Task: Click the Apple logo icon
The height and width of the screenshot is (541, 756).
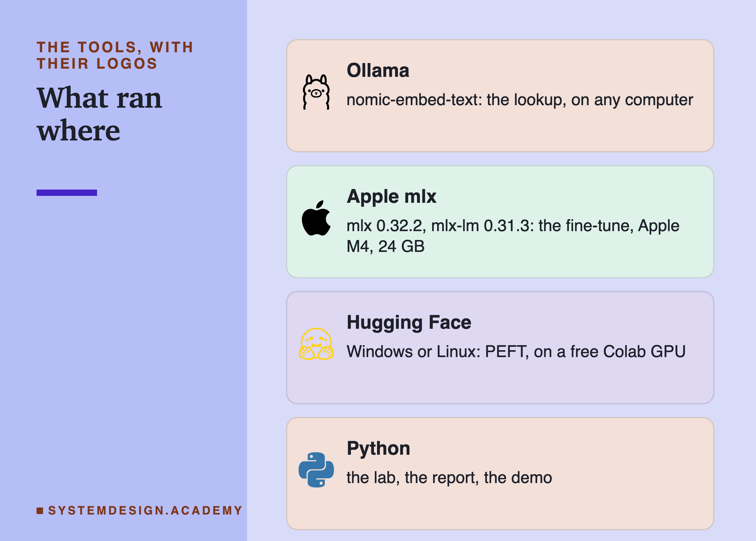Action: [316, 218]
